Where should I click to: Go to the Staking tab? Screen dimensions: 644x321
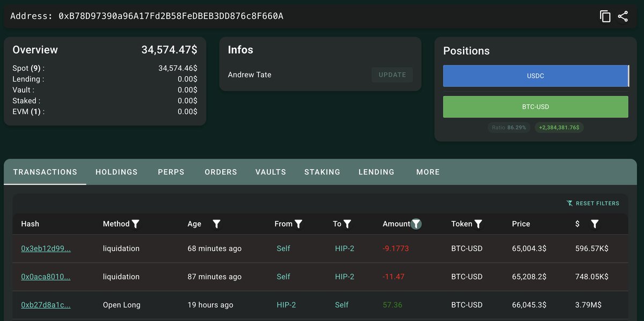(322, 172)
